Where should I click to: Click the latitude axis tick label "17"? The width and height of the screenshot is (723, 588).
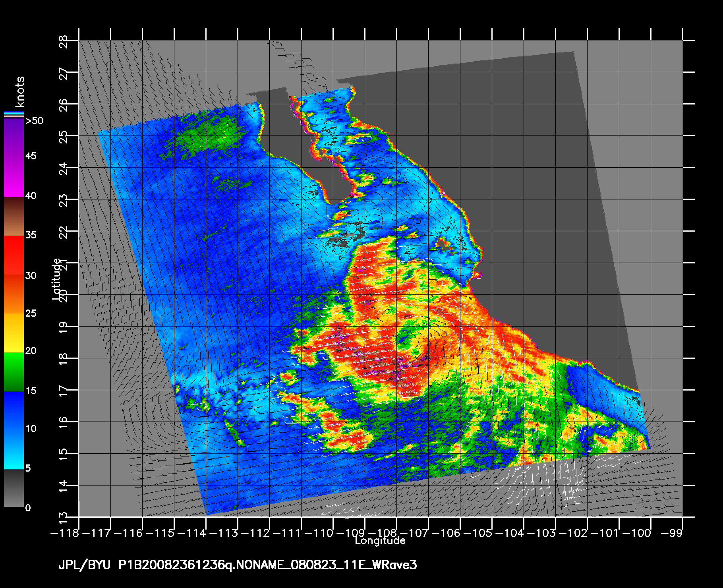pos(64,391)
